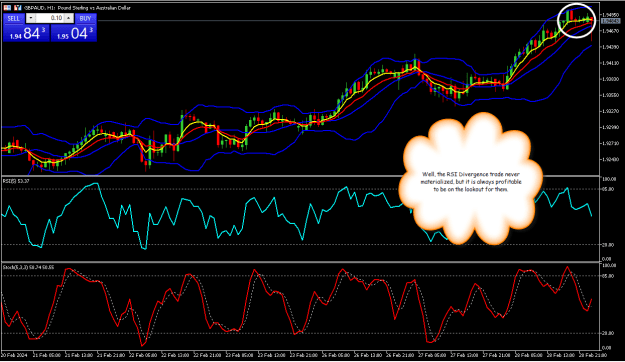Click the highlighted current price tag on price axis
Screen dimensions: 625x362
pos(611,21)
